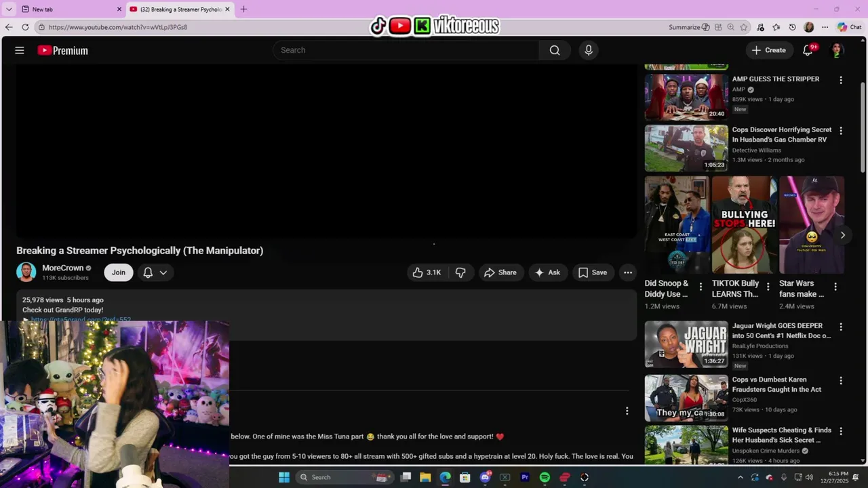868x488 pixels.
Task: Open TIKTOK Bully short thumbnail
Action: (745, 225)
